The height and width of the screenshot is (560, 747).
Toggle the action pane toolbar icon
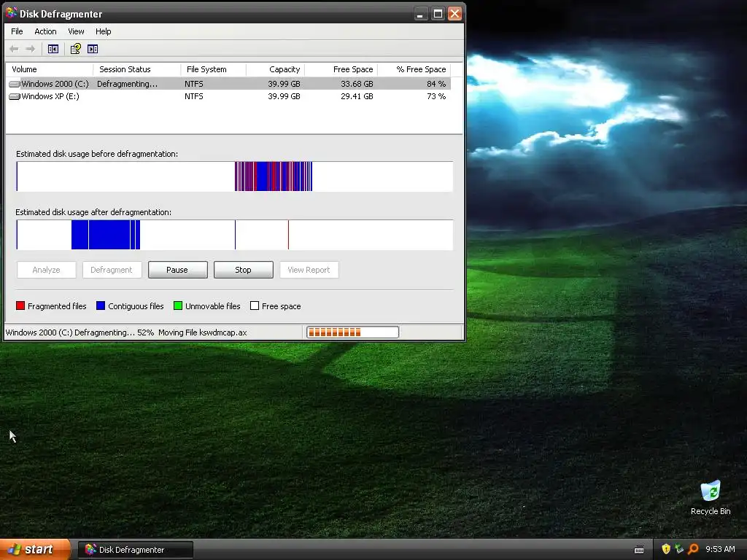(93, 49)
